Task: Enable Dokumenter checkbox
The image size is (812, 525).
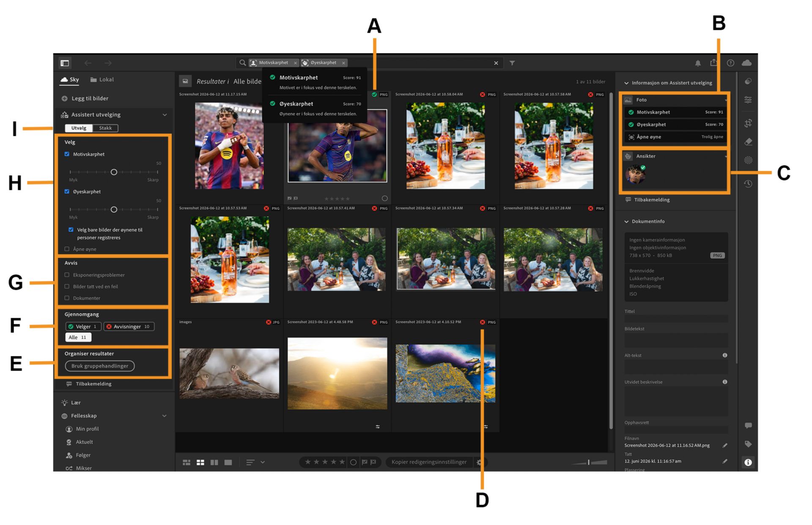Action: click(67, 298)
